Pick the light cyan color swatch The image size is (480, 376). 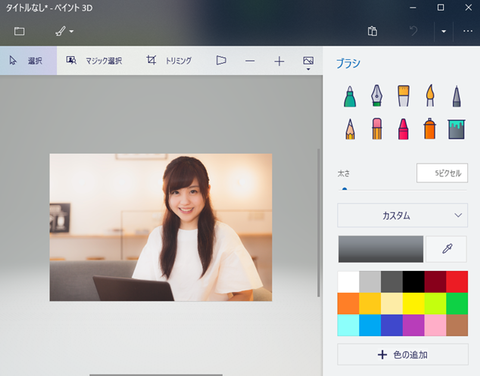pos(348,325)
